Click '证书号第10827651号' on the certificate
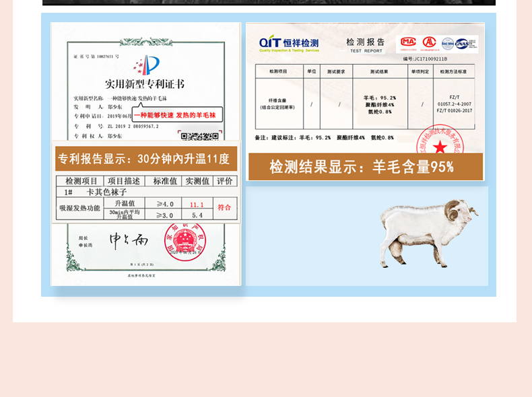 (x=96, y=57)
